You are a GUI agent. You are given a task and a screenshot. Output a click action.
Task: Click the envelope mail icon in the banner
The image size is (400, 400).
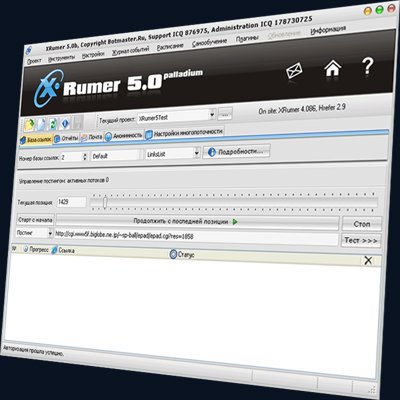coord(294,71)
